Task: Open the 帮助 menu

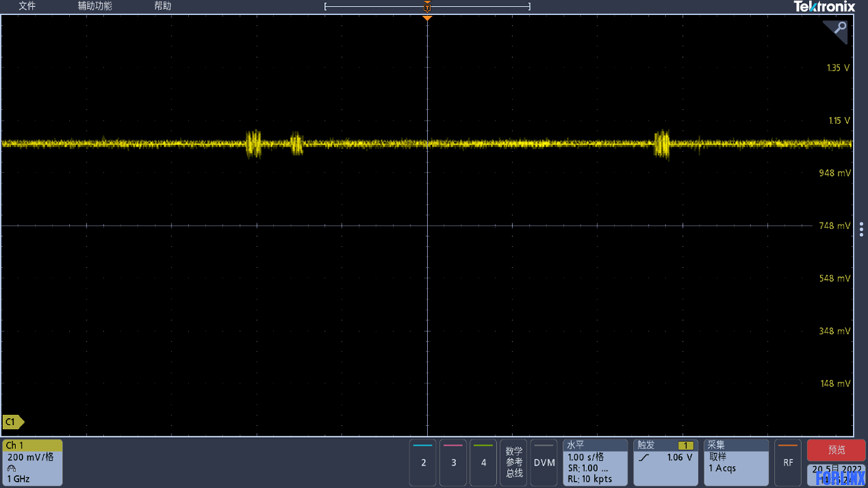Action: point(162,6)
